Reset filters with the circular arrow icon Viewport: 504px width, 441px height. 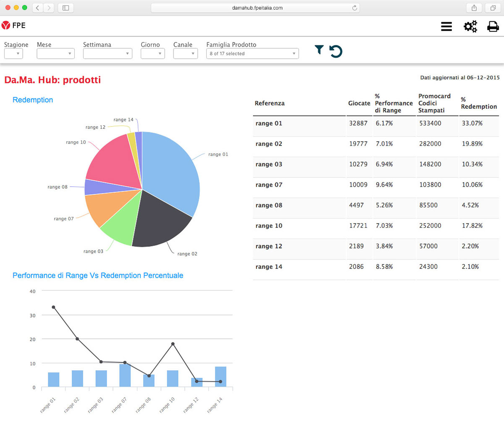(336, 51)
